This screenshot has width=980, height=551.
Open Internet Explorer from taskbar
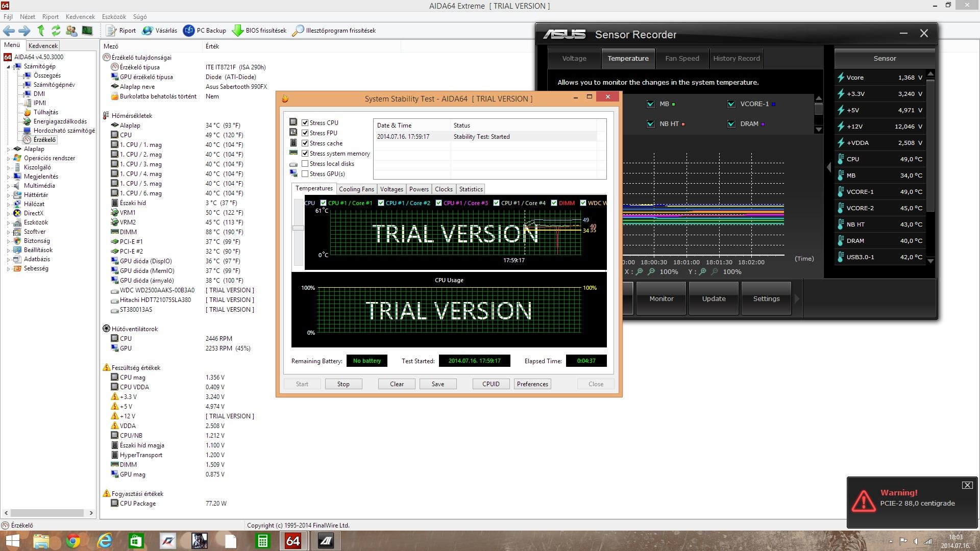[105, 541]
